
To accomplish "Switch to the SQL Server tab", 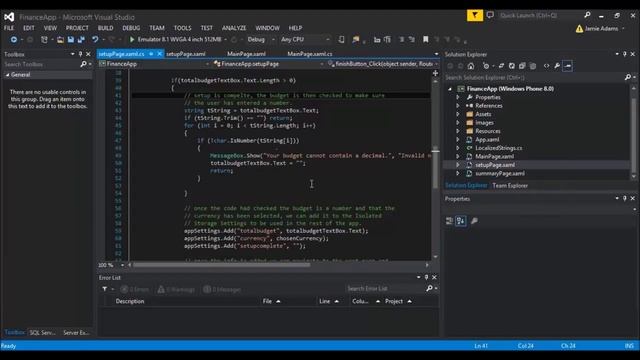I will click(x=42, y=333).
